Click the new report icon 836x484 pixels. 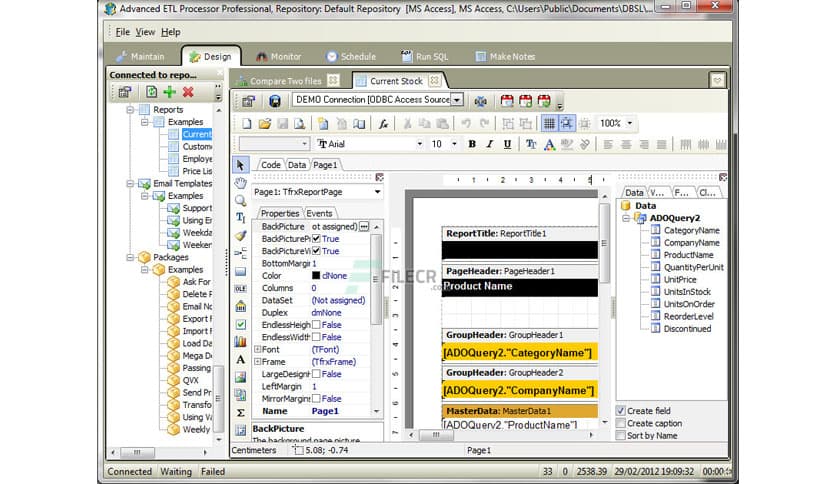tap(246, 124)
